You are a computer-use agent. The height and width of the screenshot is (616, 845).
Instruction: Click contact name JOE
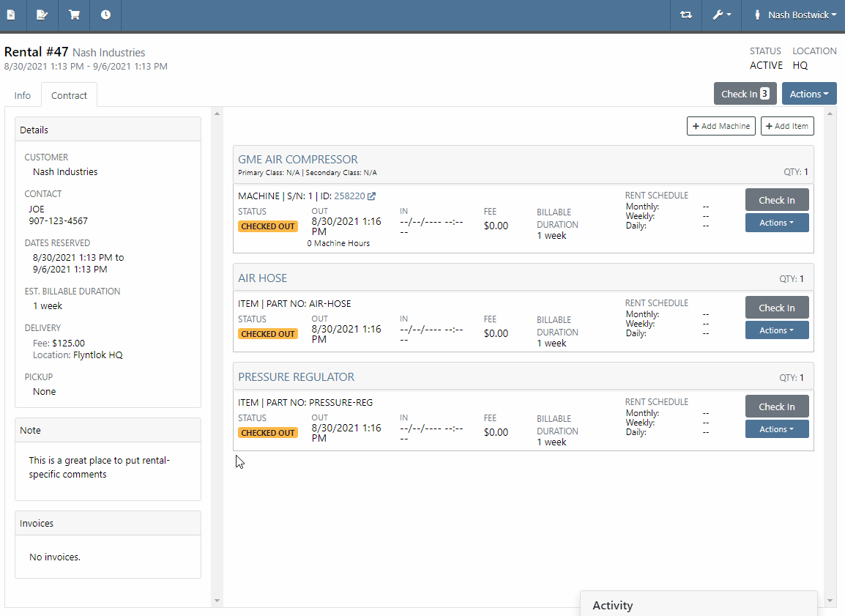[x=37, y=209]
